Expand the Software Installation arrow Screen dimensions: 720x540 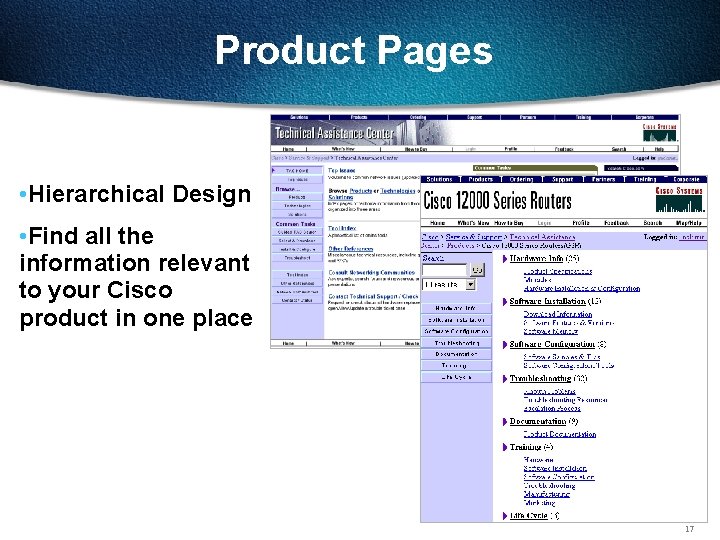coord(505,302)
